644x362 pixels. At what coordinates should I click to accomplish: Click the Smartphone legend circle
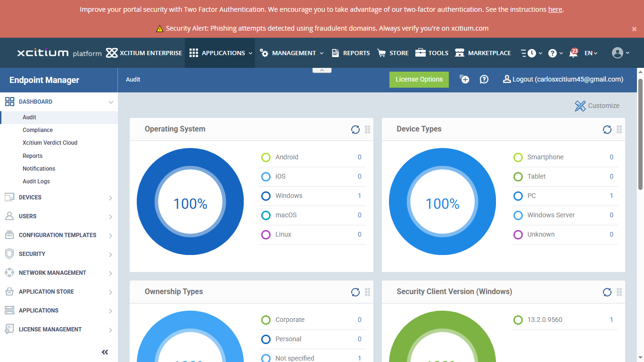tap(518, 157)
